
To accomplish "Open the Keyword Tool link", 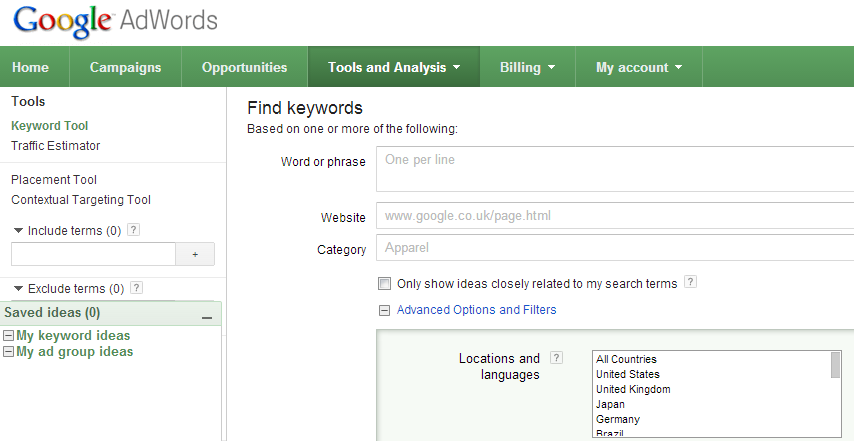I will pyautogui.click(x=50, y=126).
